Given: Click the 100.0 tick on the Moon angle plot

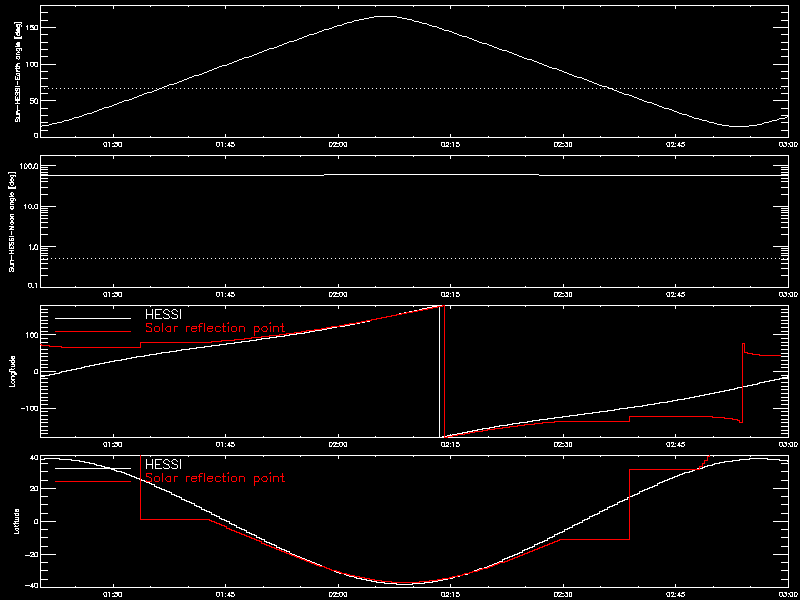Looking at the screenshot, I should point(29,166).
